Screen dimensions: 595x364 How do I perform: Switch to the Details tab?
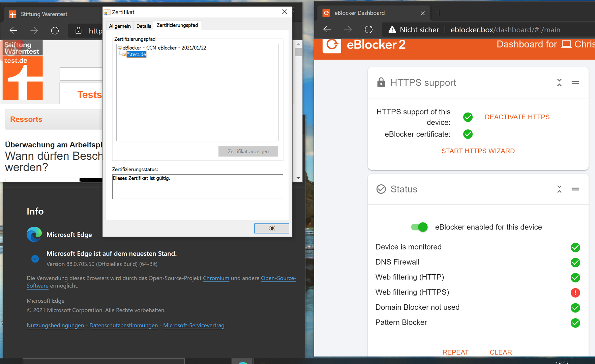144,26
